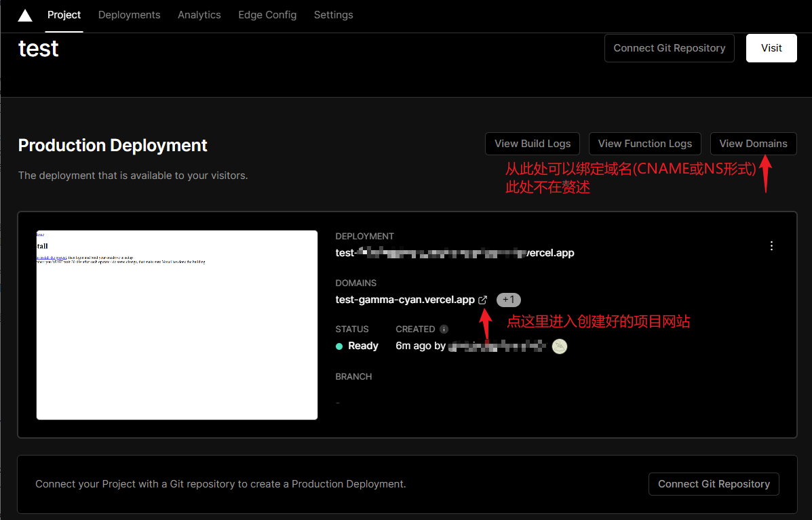The image size is (812, 520).
Task: Open the deployment preview thumbnail
Action: coord(176,325)
